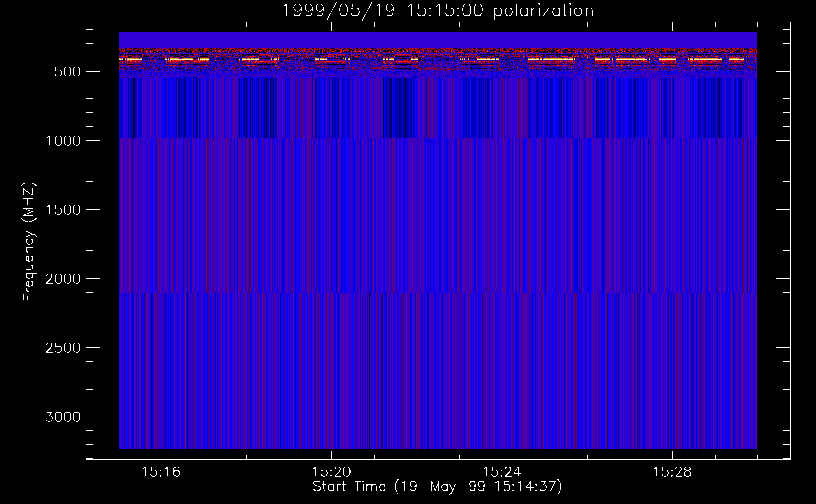816x504 pixels.
Task: Click the 'Frequency (MHZ)' axis label
Action: [29, 241]
